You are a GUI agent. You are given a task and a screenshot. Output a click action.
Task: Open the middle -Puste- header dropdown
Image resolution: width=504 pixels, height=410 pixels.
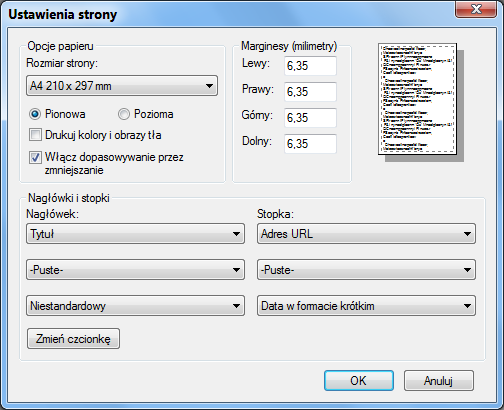[x=135, y=270]
